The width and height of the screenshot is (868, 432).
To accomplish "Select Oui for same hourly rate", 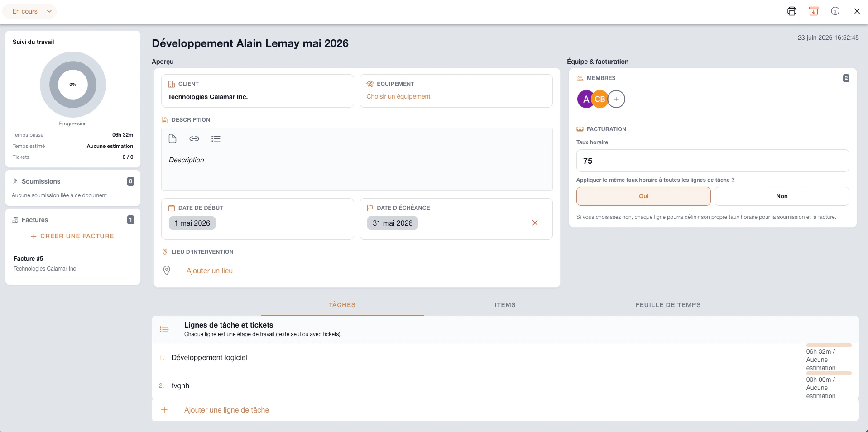I will click(x=643, y=196).
